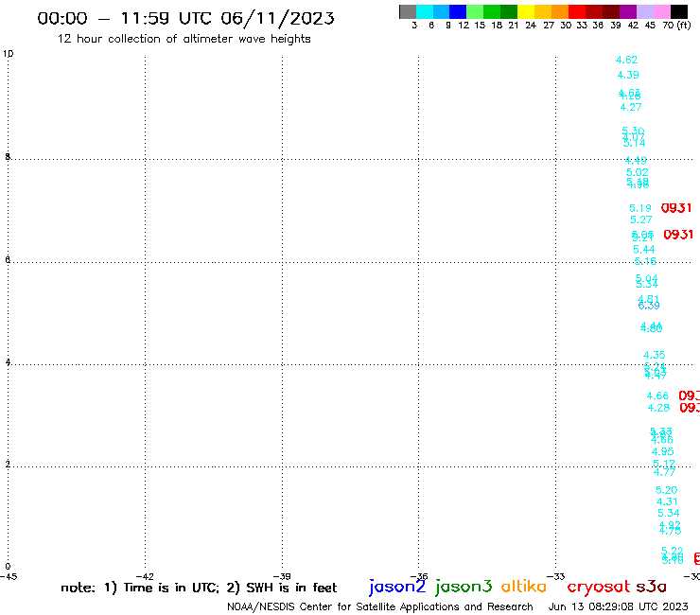Viewport: 700px width, 615px height.
Task: Select the longitude label -39
Action: (x=282, y=577)
